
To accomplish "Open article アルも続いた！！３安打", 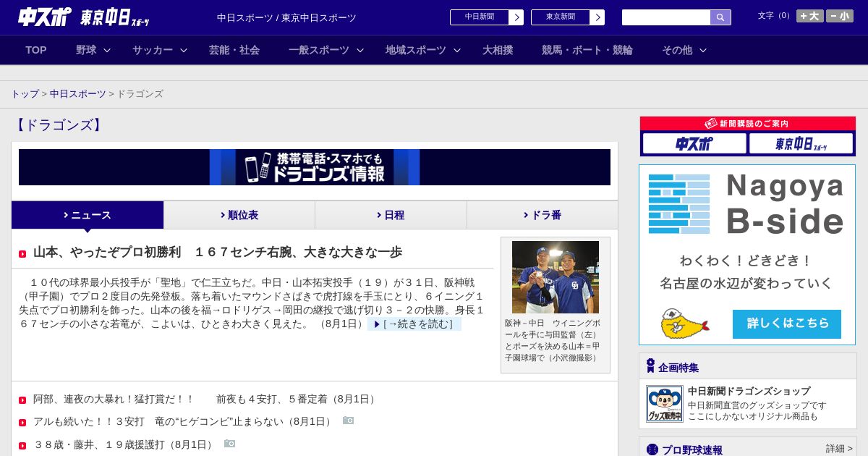I will 184,421.
